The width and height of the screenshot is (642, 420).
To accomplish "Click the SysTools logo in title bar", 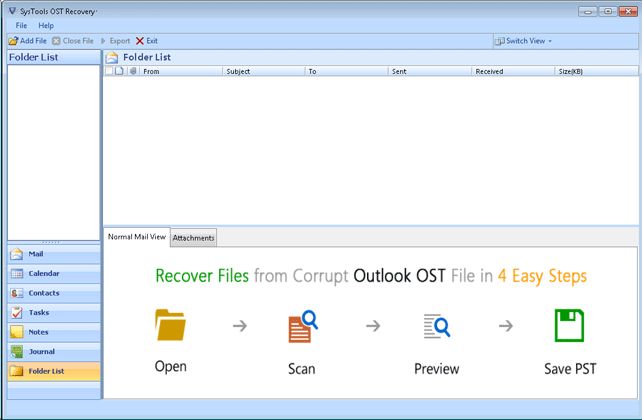I will [x=13, y=11].
